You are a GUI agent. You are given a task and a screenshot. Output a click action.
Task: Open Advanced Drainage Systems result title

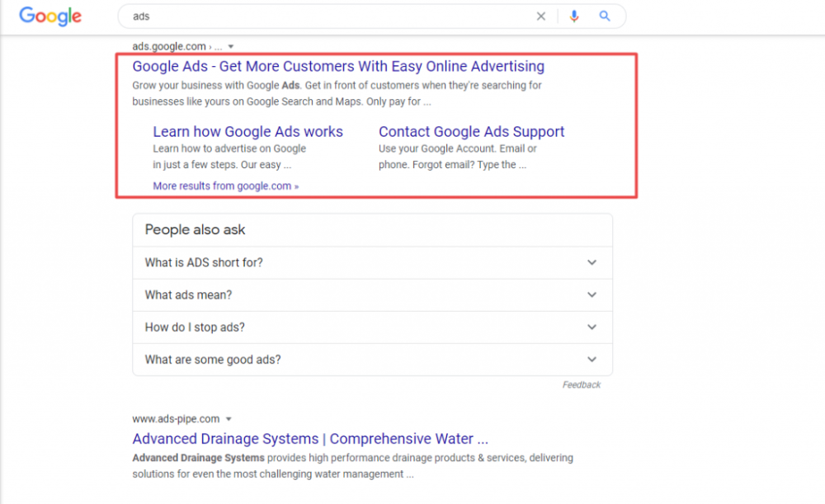(x=310, y=439)
